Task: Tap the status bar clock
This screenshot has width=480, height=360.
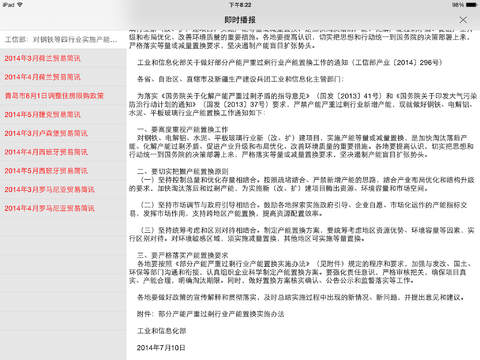Action: pyautogui.click(x=240, y=5)
